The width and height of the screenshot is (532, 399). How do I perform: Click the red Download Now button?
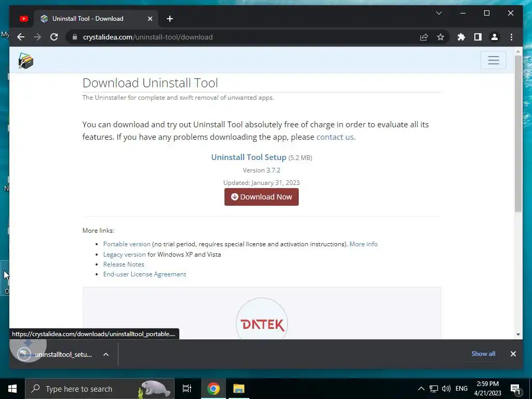pos(262,197)
